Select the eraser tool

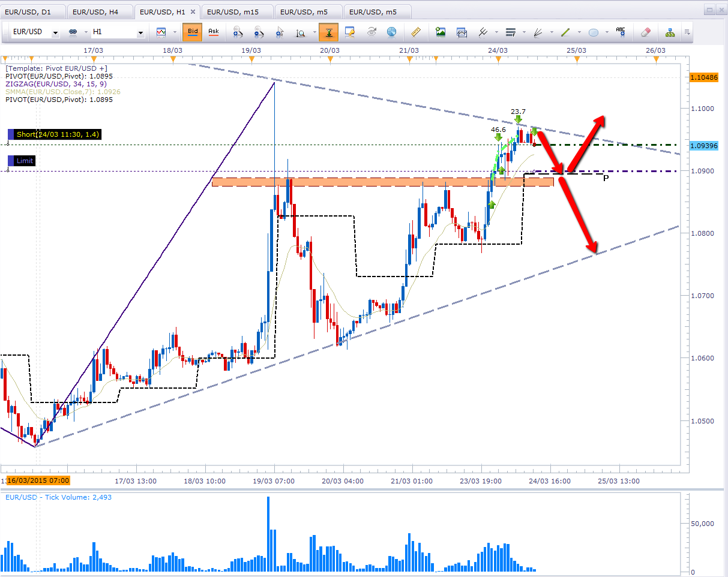point(647,31)
